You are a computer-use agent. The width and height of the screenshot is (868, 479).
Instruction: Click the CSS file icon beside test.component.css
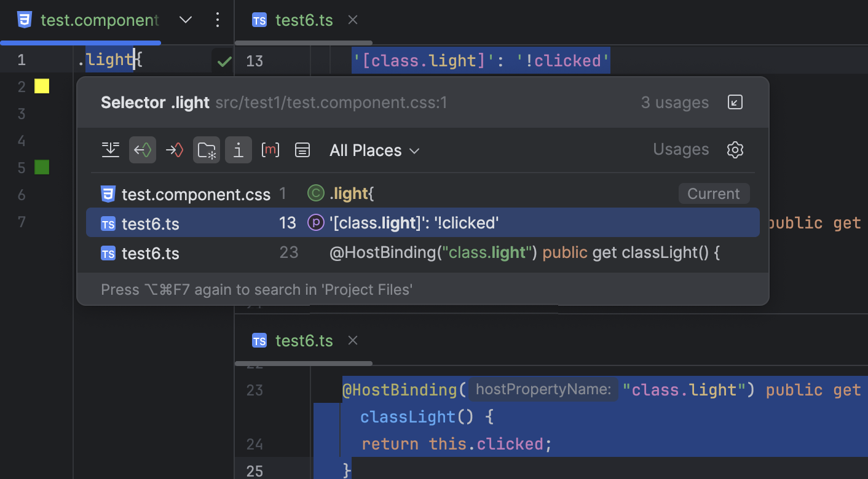108,194
